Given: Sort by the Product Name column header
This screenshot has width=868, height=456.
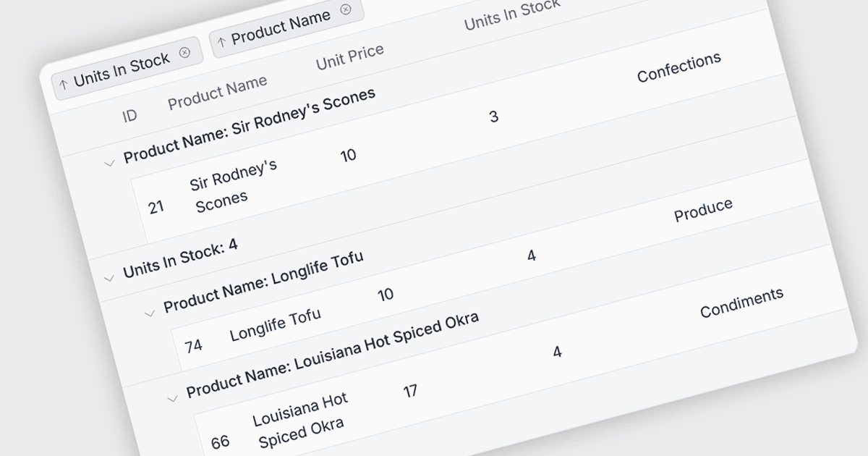Looking at the screenshot, I should coord(218,93).
